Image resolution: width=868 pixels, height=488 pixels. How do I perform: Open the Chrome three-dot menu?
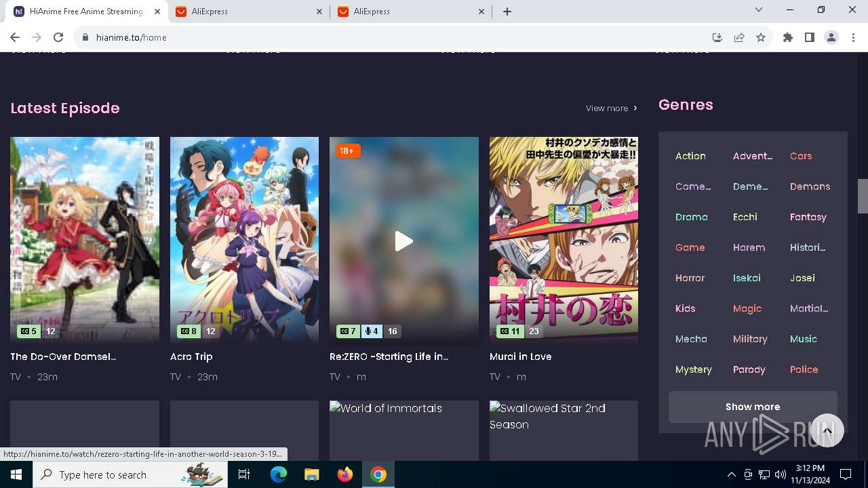[x=853, y=37]
